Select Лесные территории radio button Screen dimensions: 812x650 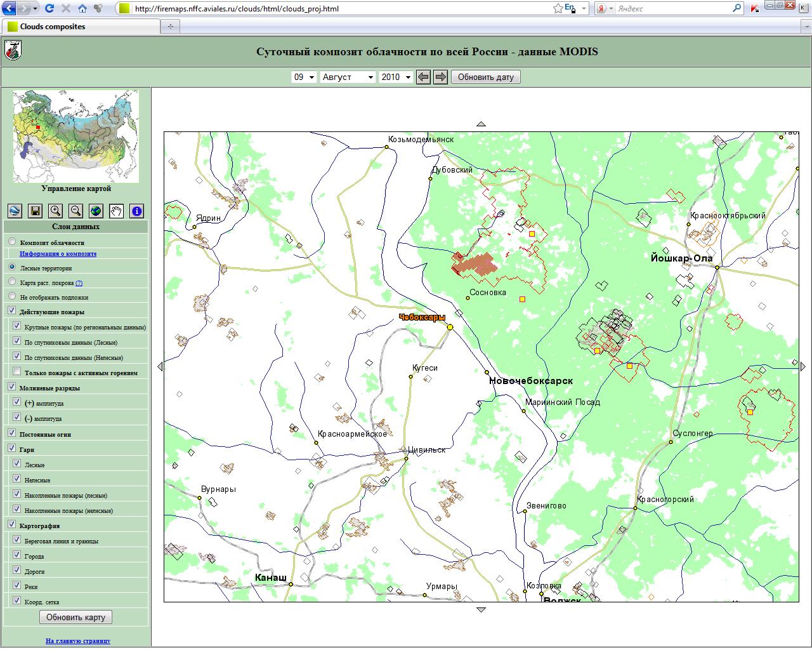12,267
